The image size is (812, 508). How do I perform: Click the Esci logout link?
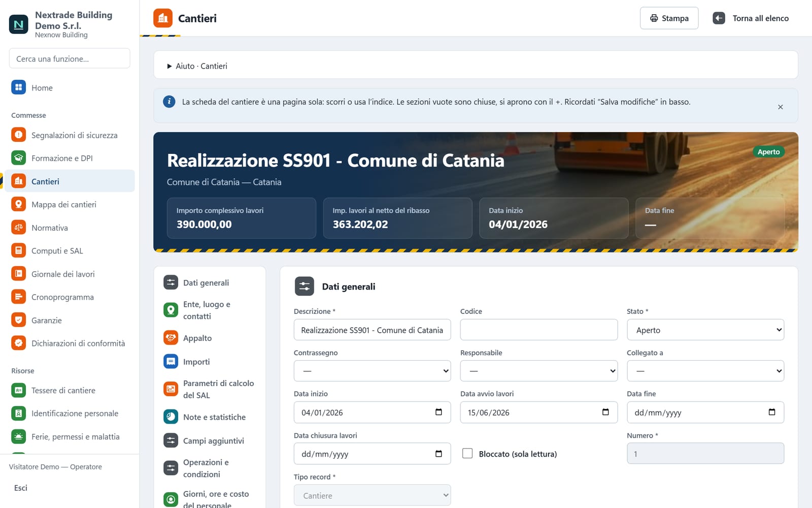click(x=21, y=488)
